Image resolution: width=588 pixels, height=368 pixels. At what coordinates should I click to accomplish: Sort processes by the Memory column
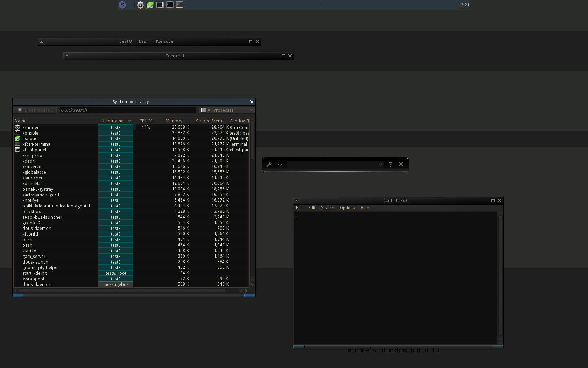pos(174,121)
